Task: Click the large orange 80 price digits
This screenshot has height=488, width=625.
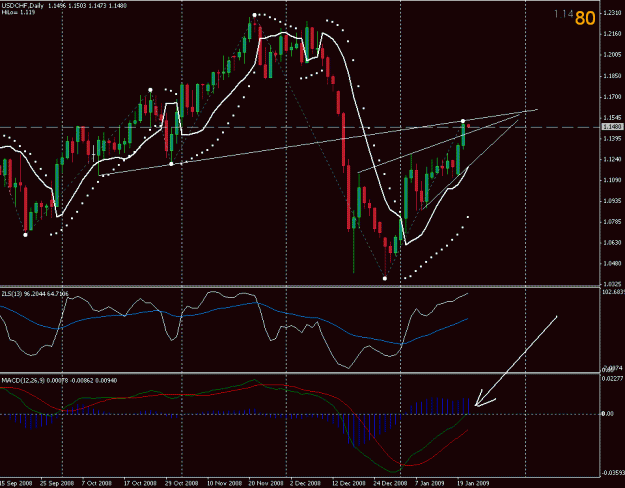Action: tap(585, 18)
